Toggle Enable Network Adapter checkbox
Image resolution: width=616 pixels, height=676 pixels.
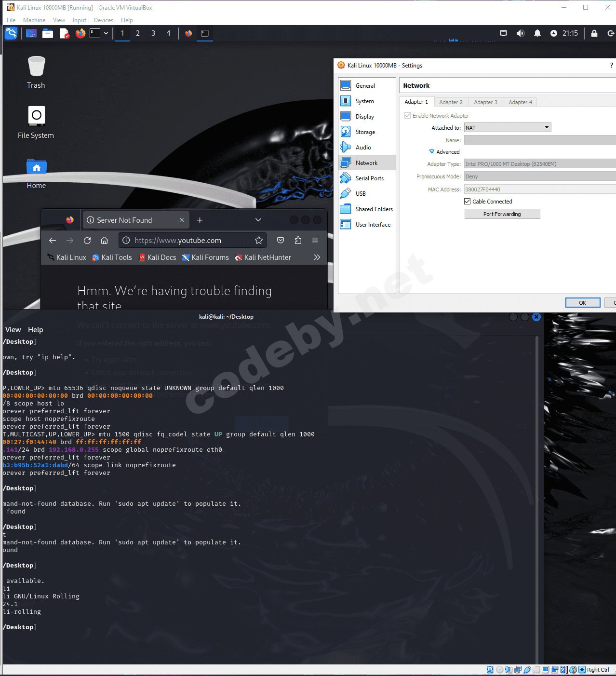(408, 116)
